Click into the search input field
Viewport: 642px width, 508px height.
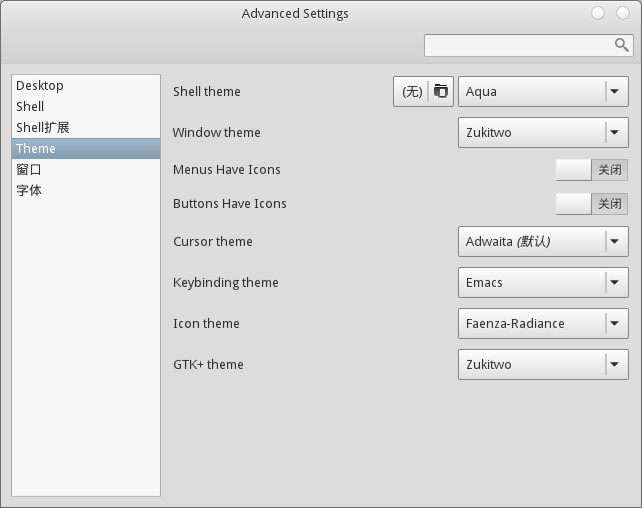pyautogui.click(x=518, y=45)
